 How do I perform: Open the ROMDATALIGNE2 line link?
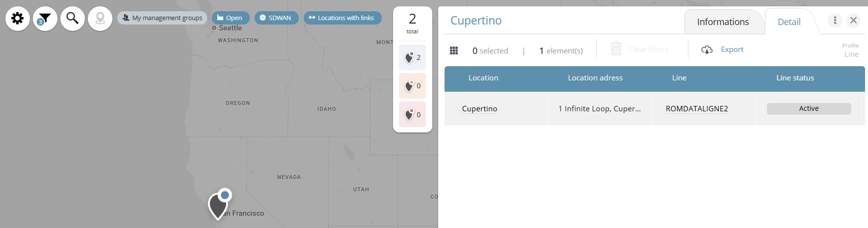point(696,109)
